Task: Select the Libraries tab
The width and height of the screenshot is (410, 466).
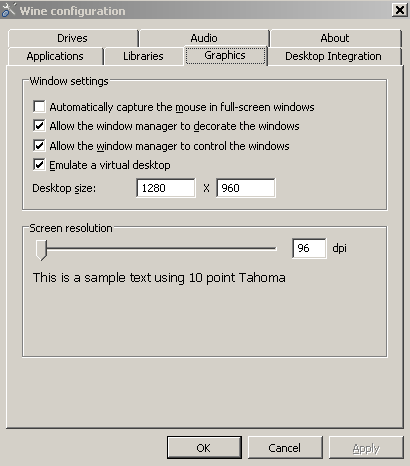Action: tap(143, 56)
